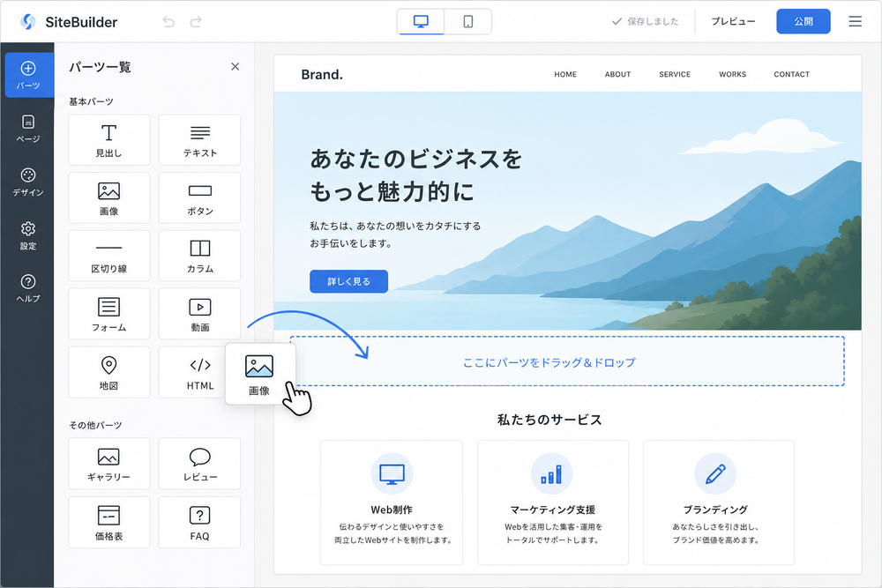Click the 私たちのサービス section heading
Screen dimensions: 882x588
pos(549,420)
